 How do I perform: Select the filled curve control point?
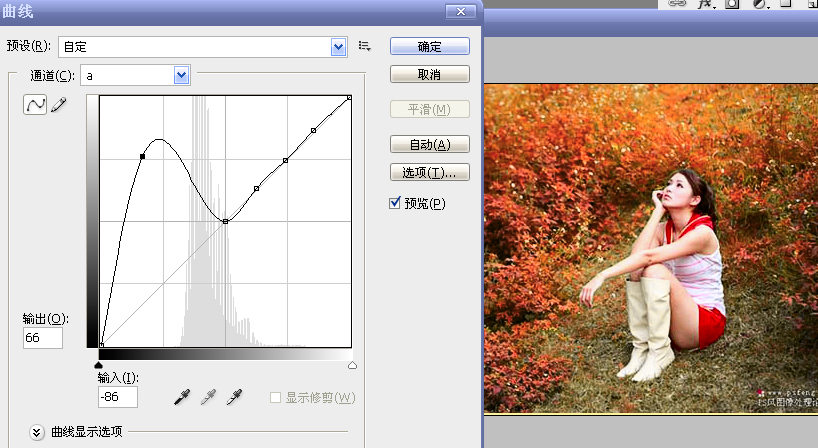pyautogui.click(x=142, y=156)
